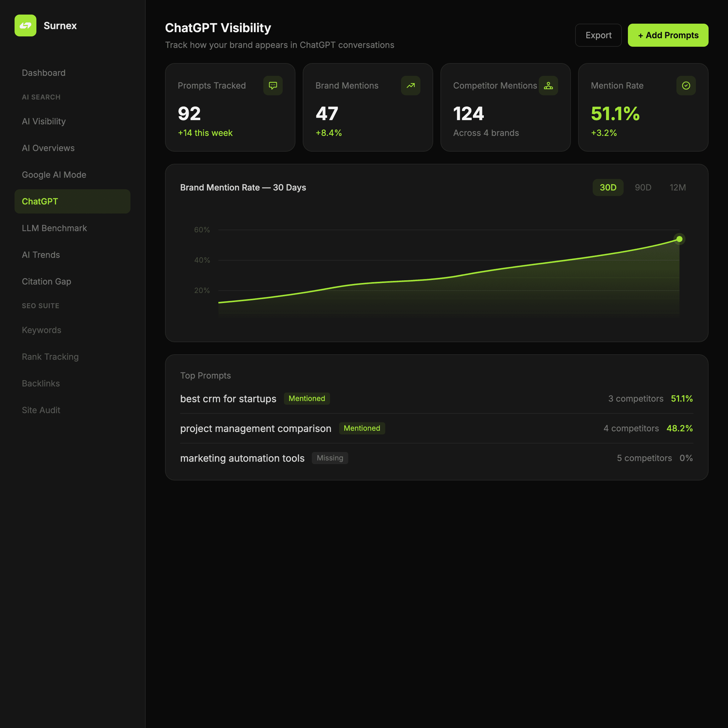The image size is (728, 728).
Task: Select the 30D time range
Action: [x=608, y=187]
